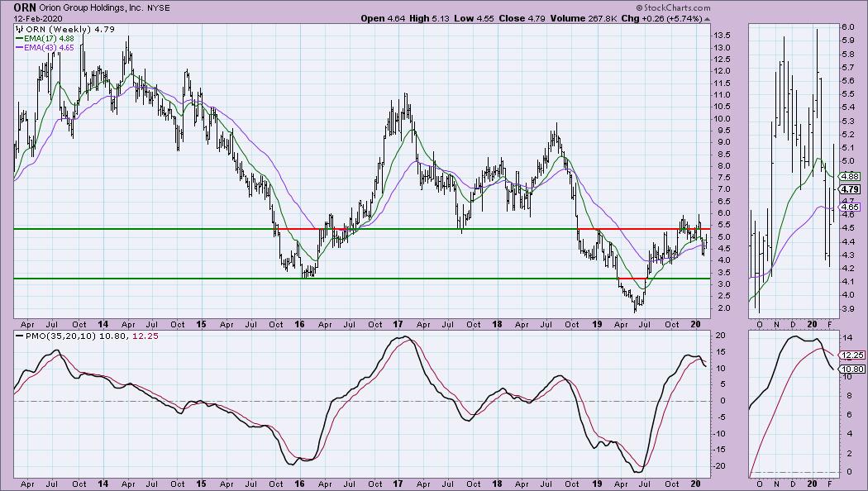This screenshot has height=491, width=868.
Task: Click the 12.25 PMO signal tag on zoom panel
Action: coord(851,355)
